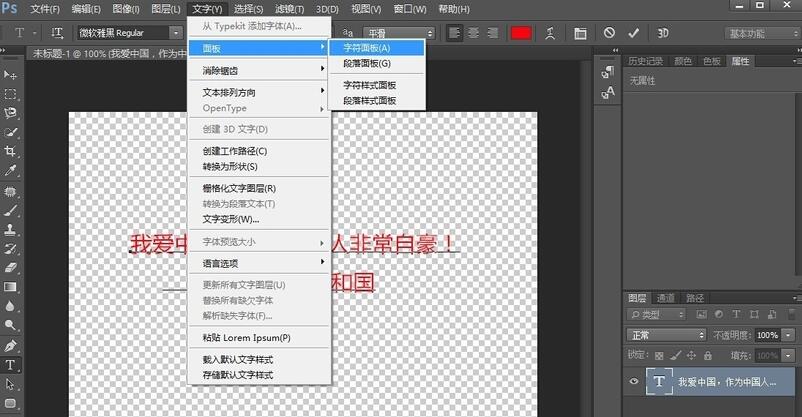Select the Healing Brush tool

(x=10, y=191)
